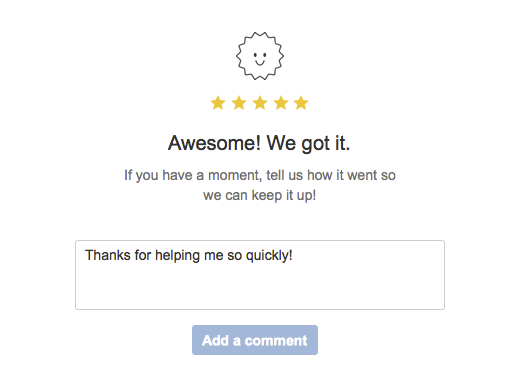Screen dimensions: 522x376
Task: Focus the comment text box
Action: (260, 275)
